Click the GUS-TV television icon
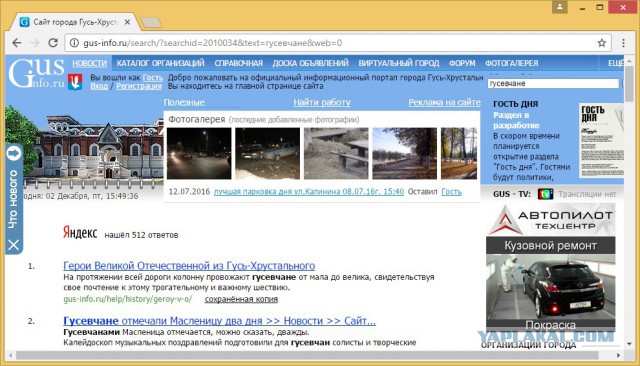Screen dimensions: 640x366 [x=545, y=194]
